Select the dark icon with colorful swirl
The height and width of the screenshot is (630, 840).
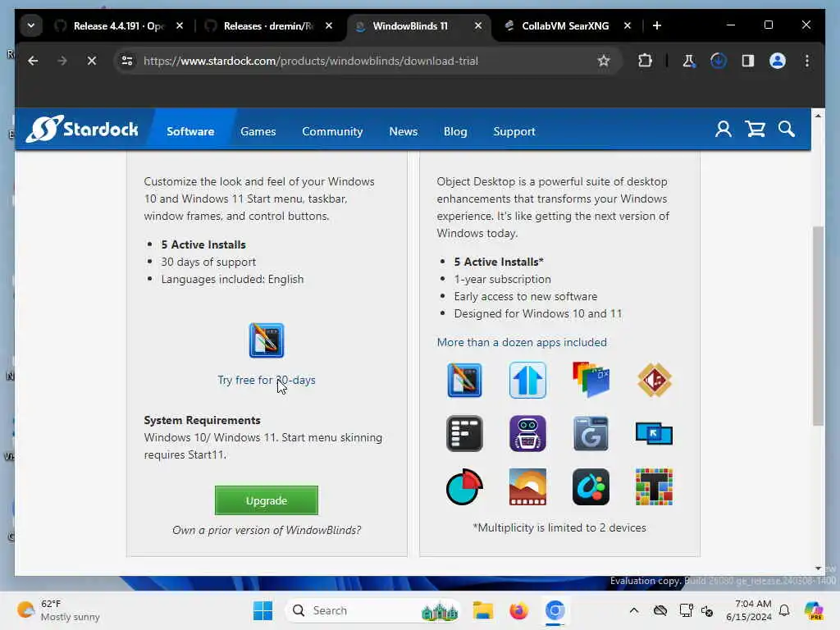(591, 487)
